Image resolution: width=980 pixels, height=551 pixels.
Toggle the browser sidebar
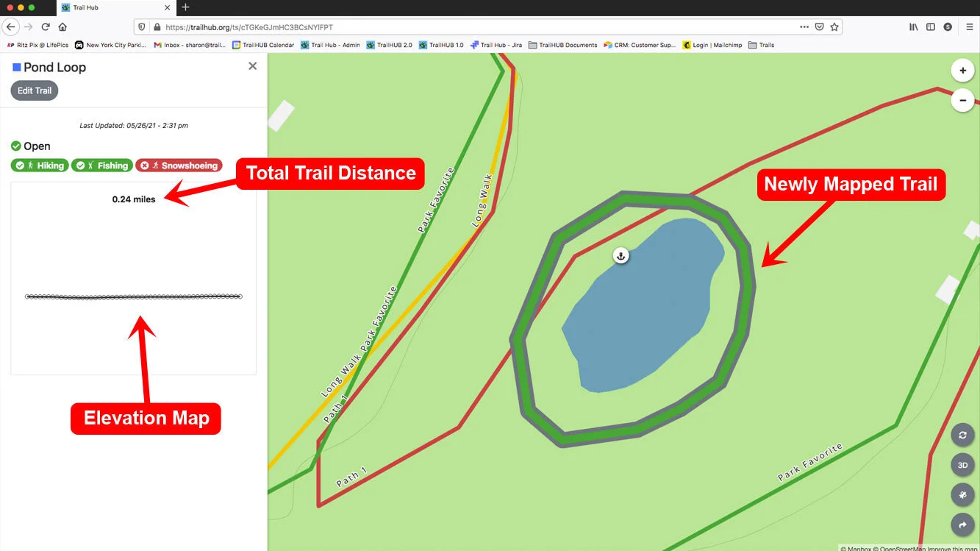[931, 27]
